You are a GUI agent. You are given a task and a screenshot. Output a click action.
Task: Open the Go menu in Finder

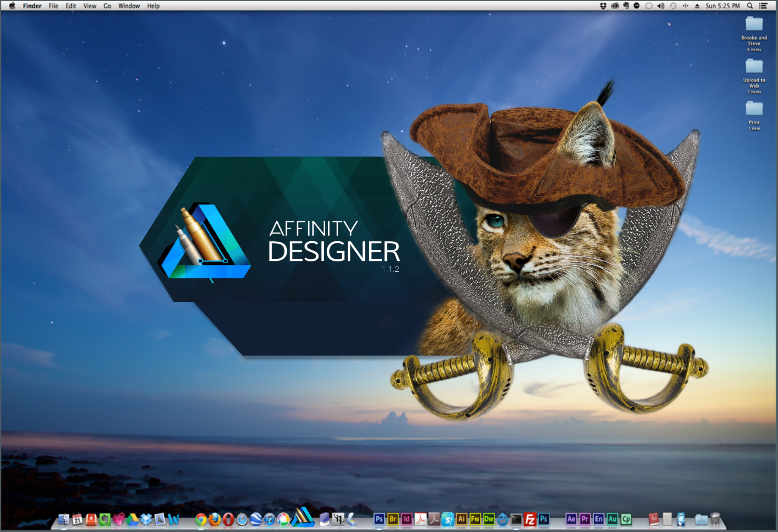click(x=107, y=6)
